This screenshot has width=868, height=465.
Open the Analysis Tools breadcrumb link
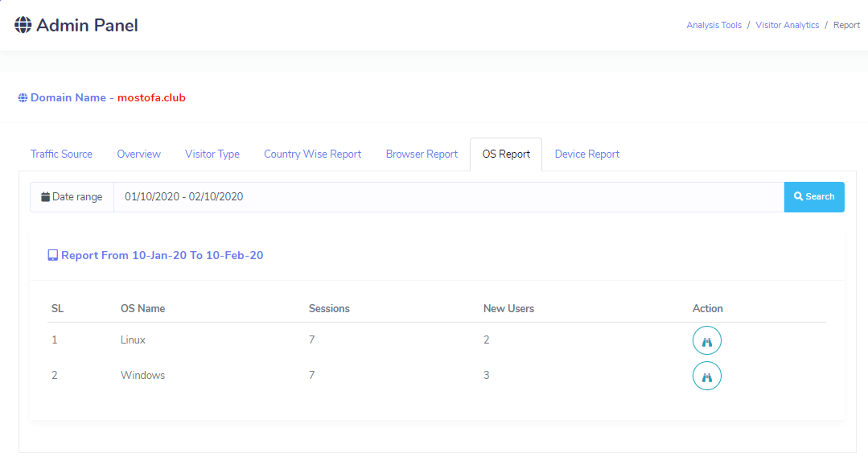tap(714, 26)
